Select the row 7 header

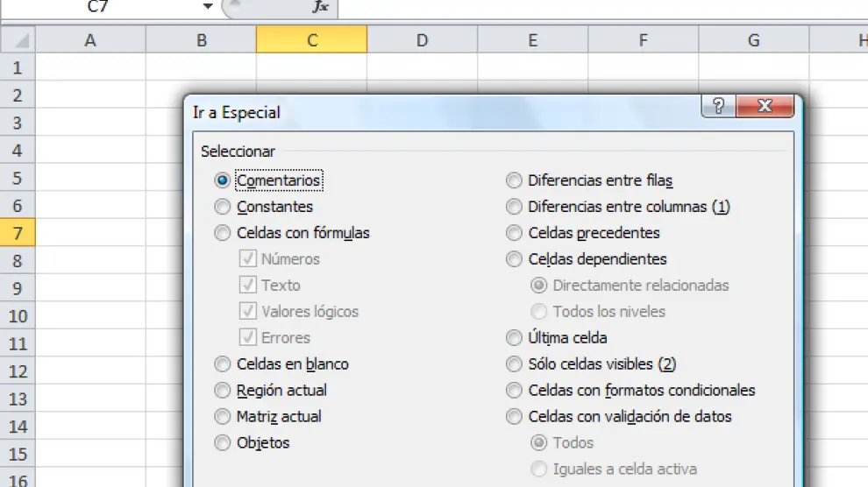tap(18, 233)
